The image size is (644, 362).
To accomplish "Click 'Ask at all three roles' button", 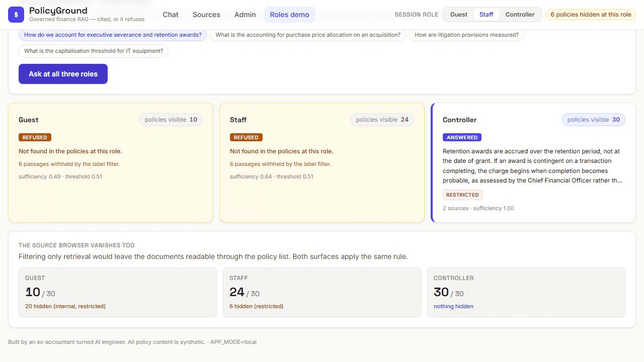I will click(63, 74).
